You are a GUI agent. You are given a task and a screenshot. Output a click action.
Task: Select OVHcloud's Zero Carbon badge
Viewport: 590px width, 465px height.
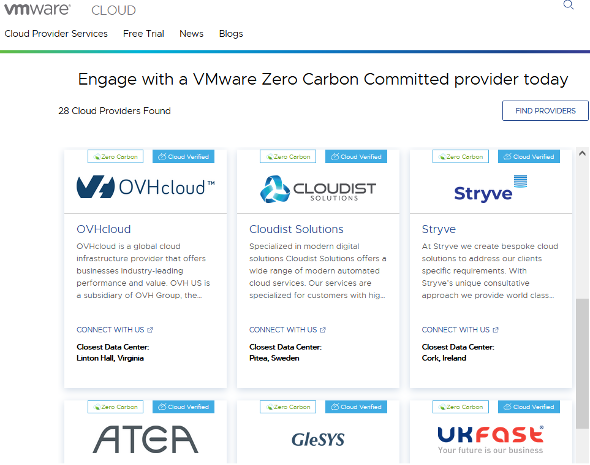[x=116, y=157]
